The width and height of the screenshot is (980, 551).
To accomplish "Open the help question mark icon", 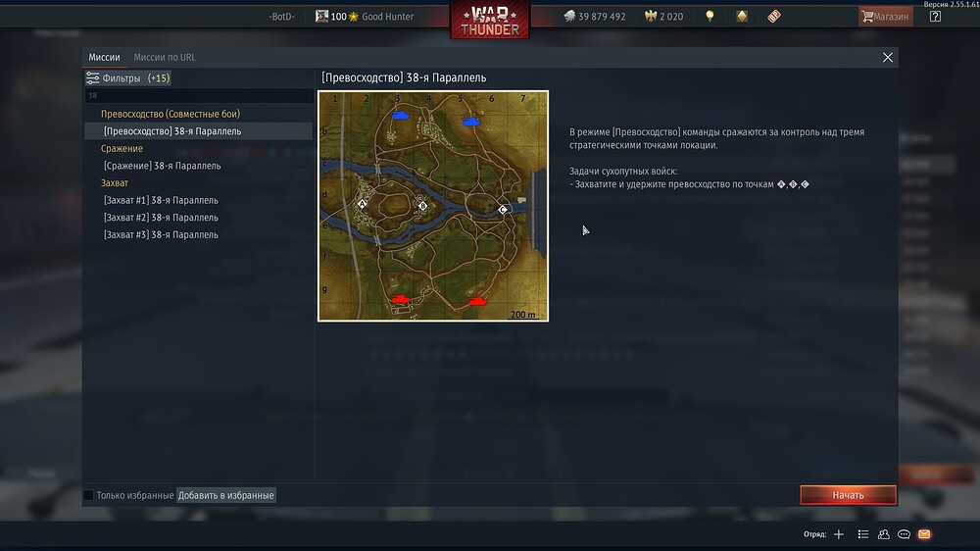I will pyautogui.click(x=935, y=17).
